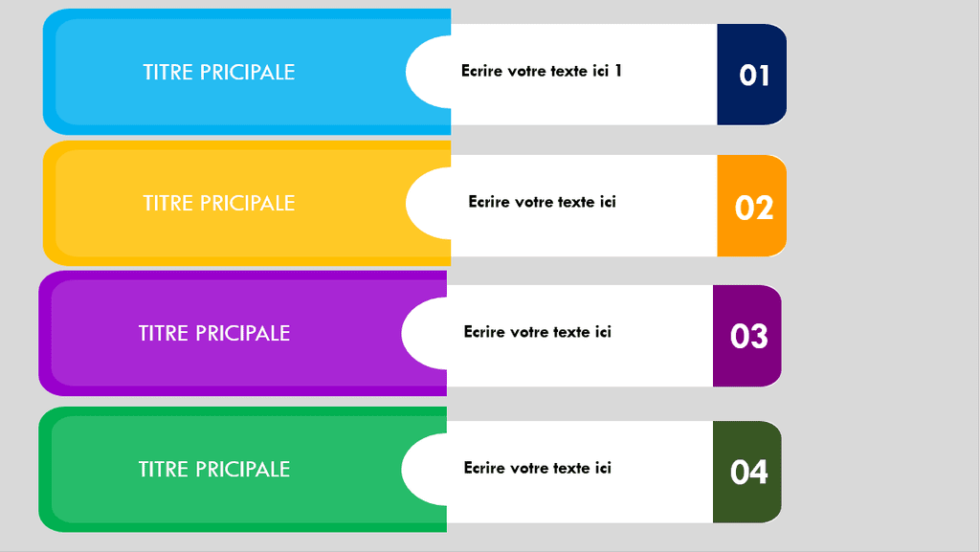Click the white semicircle notch on blue banner
Image resolution: width=980 pixels, height=552 pixels.
pyautogui.click(x=428, y=72)
